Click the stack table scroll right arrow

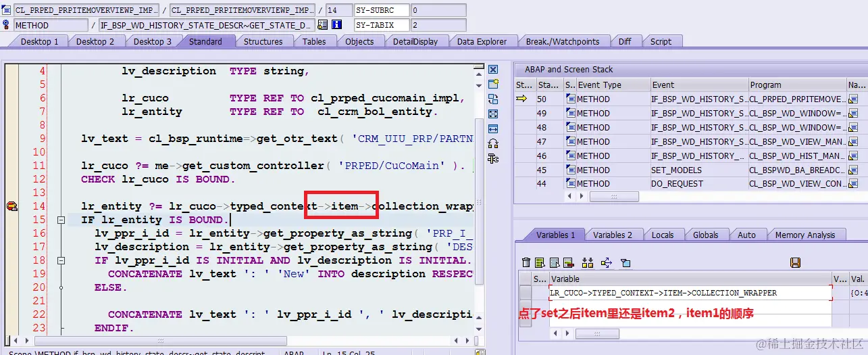580,197
